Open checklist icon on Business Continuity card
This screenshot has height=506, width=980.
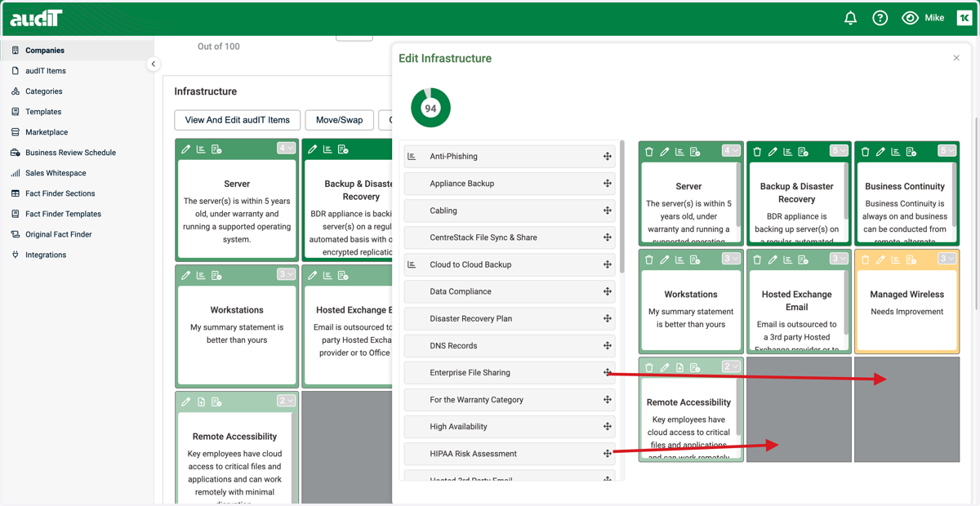(x=911, y=151)
